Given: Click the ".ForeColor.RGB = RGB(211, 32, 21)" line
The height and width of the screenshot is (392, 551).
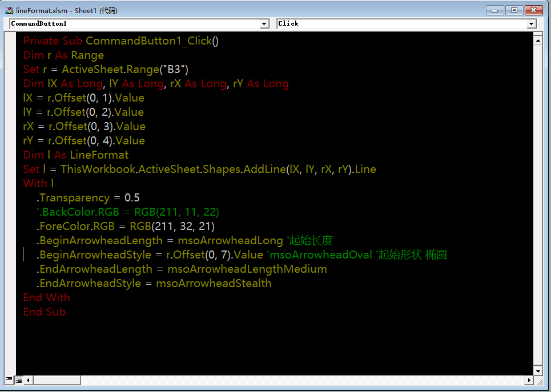Looking at the screenshot, I should 126,226.
